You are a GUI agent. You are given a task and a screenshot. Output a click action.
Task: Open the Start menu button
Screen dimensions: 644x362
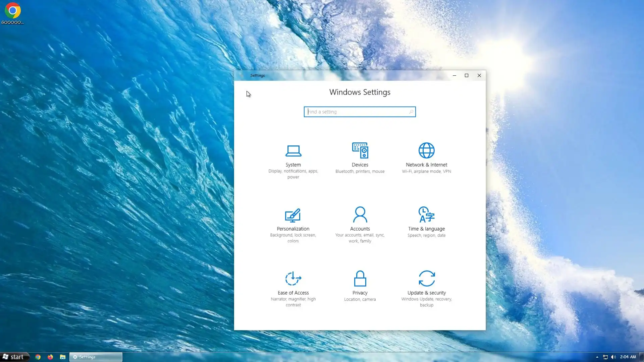[x=13, y=357]
